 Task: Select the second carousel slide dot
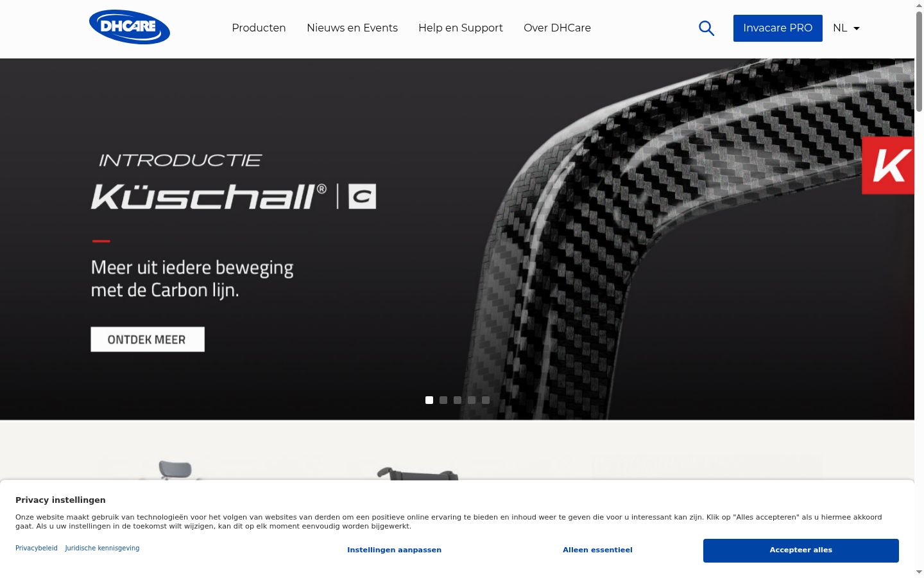click(x=443, y=400)
